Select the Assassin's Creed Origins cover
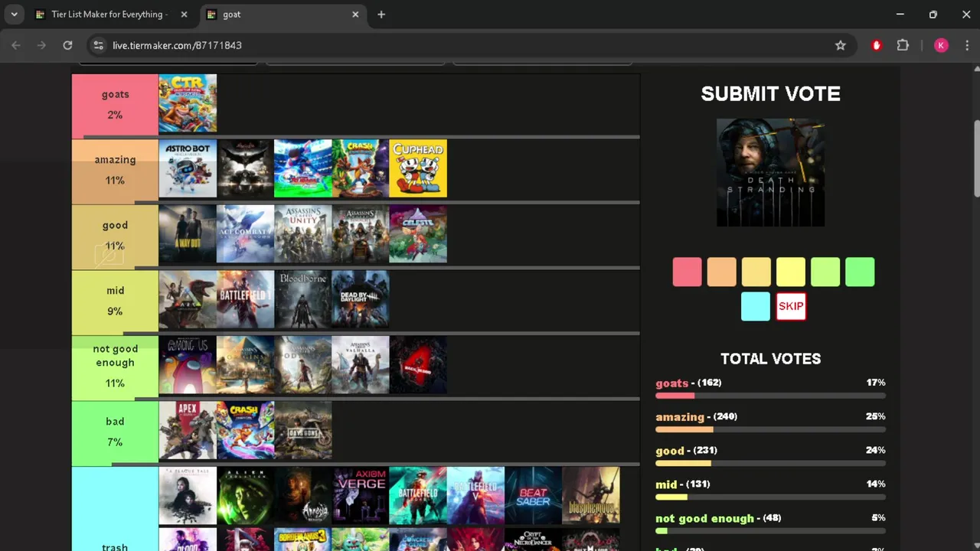Screen dimensions: 980x551 tap(245, 365)
